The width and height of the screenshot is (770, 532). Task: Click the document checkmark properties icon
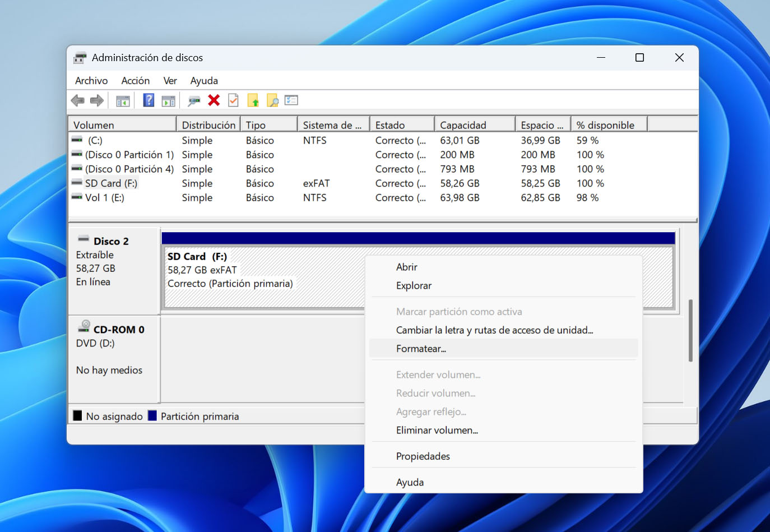click(233, 100)
